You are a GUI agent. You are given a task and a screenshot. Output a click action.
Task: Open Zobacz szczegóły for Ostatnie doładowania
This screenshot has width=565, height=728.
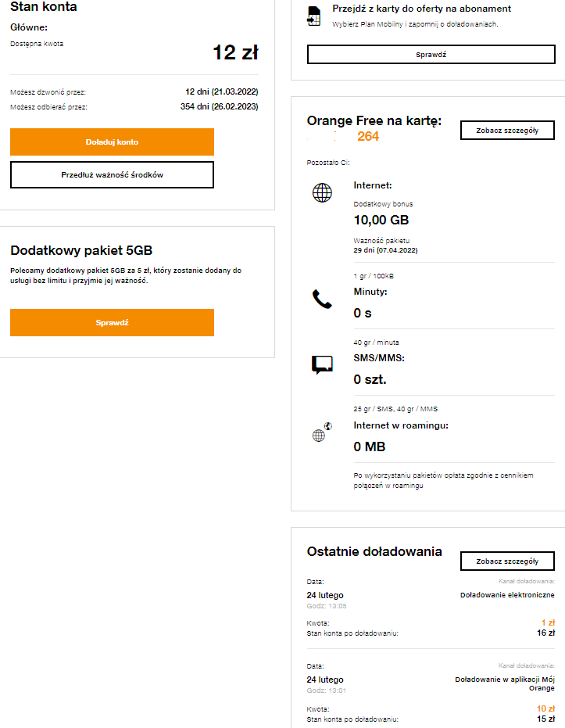click(x=507, y=561)
